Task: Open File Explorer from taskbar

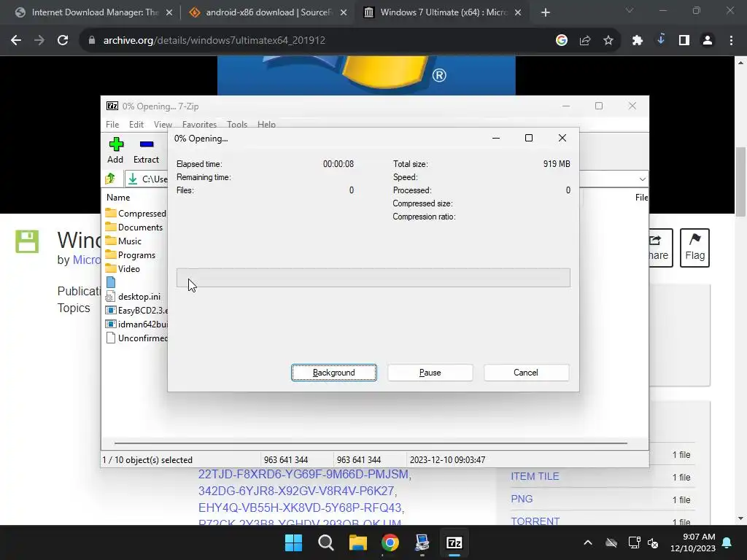Action: point(357,542)
